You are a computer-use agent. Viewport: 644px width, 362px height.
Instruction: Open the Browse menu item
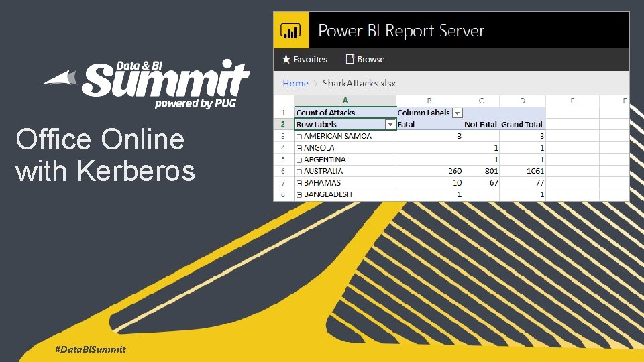point(365,59)
